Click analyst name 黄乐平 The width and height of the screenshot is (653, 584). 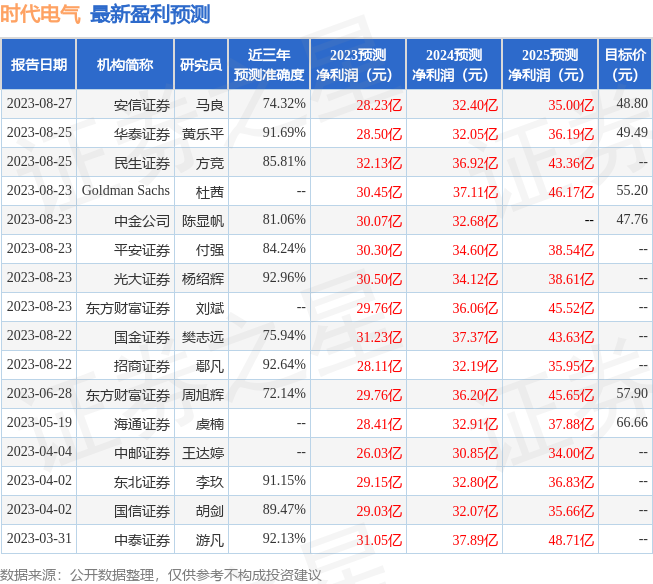point(203,134)
